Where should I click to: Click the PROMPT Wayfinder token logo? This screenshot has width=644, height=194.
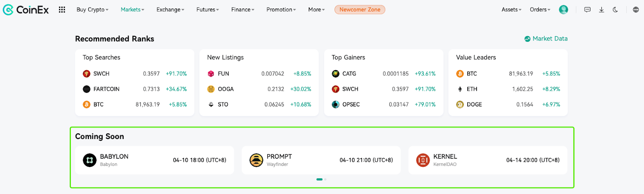tap(256, 160)
